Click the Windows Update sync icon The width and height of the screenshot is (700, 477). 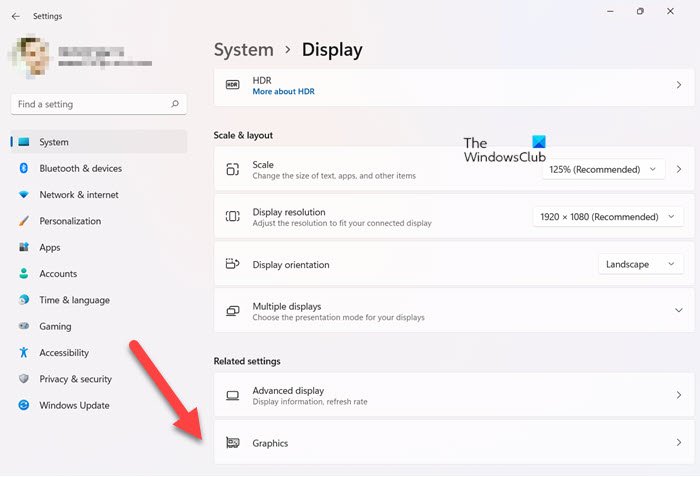point(24,405)
